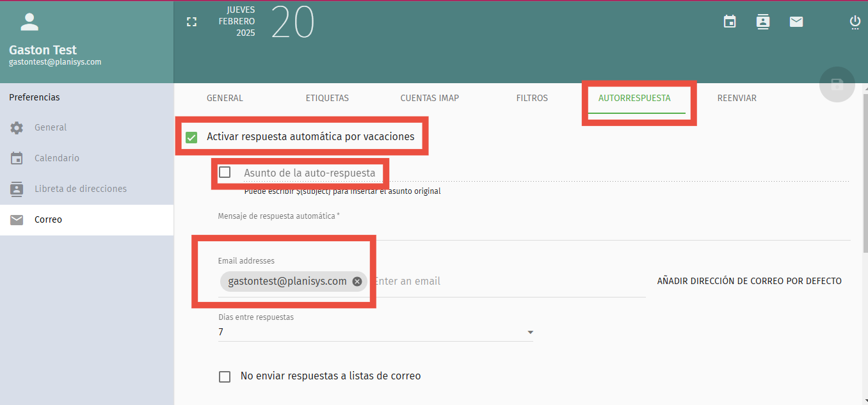The image size is (868, 405).
Task: Select the Correo envelope icon in the sidebar
Action: click(16, 219)
